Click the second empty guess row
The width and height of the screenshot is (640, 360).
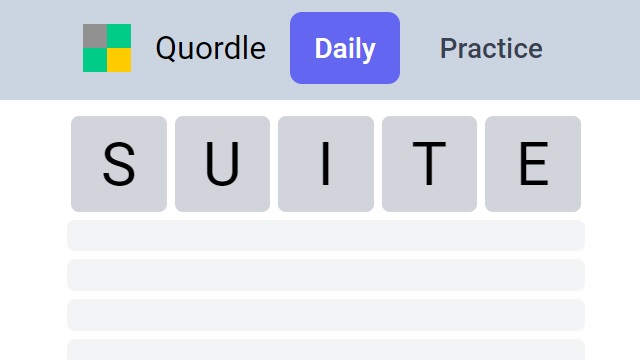pyautogui.click(x=326, y=275)
